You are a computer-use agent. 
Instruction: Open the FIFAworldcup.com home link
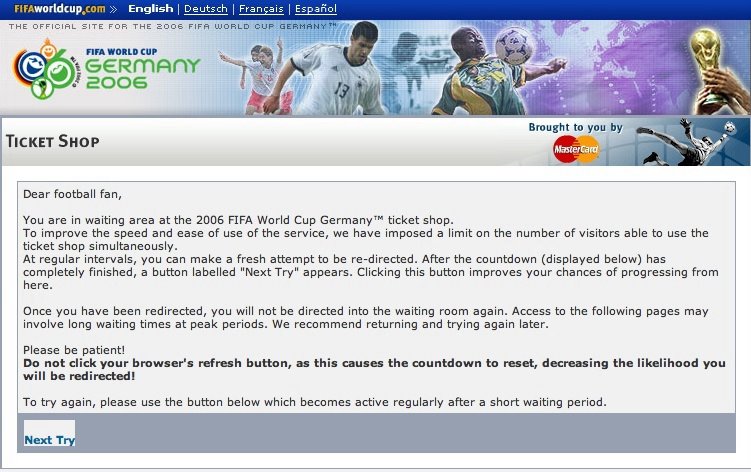point(59,9)
